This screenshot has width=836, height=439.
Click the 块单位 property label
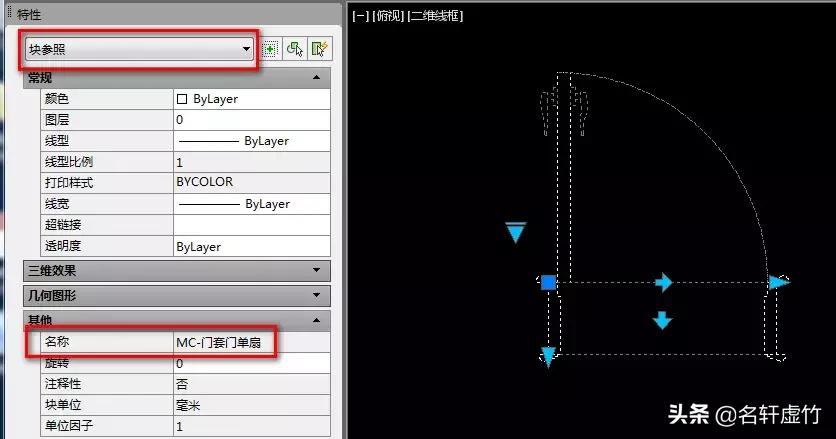click(x=63, y=405)
